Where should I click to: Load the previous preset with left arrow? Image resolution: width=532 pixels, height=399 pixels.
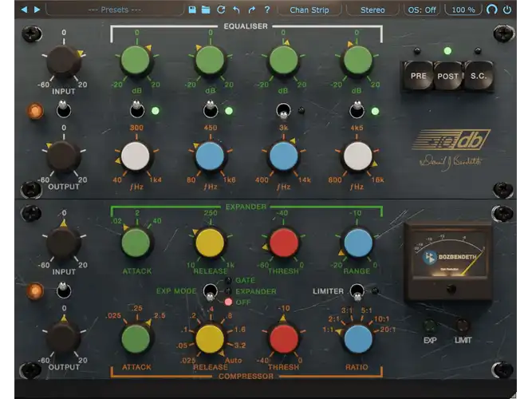(24, 10)
